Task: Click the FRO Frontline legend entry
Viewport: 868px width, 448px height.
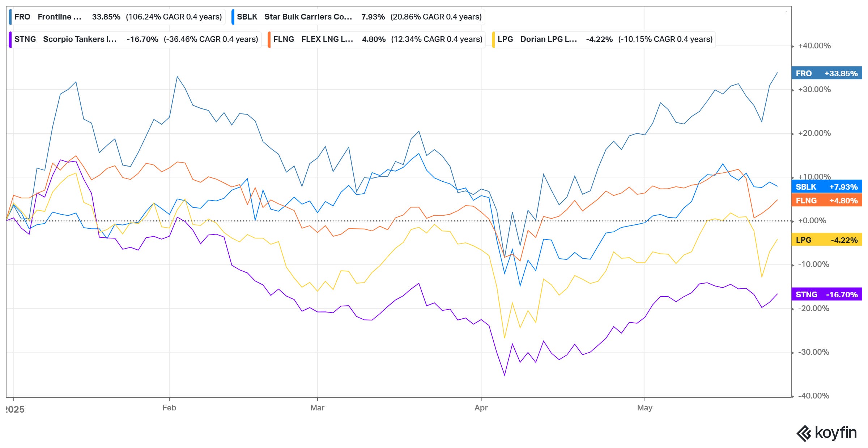Action: [118, 17]
